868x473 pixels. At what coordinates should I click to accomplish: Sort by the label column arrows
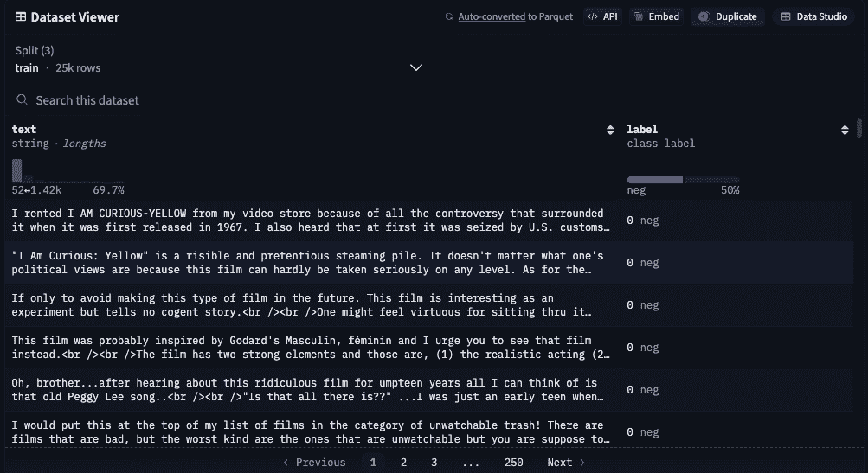point(845,130)
